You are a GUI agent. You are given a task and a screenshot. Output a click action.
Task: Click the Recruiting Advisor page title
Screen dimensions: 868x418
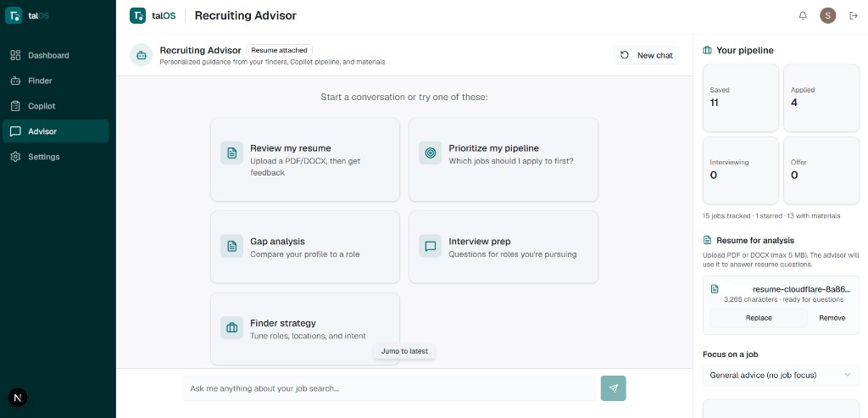point(246,15)
